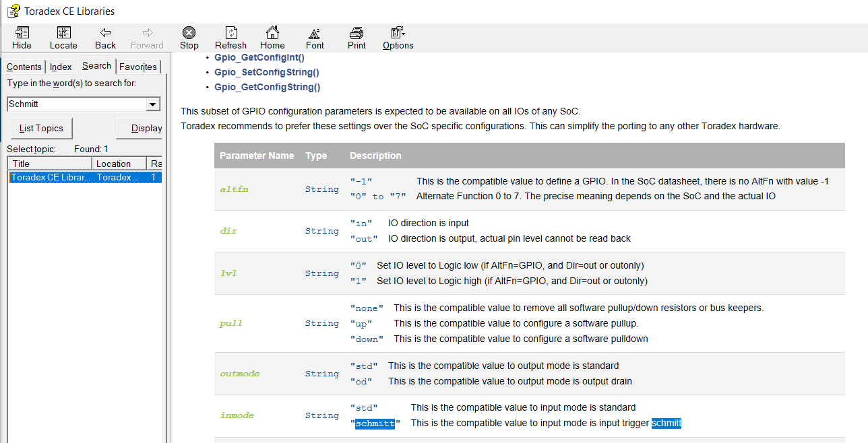Switch to the Contents tab
Screen dimensions: 868x443
[24, 67]
